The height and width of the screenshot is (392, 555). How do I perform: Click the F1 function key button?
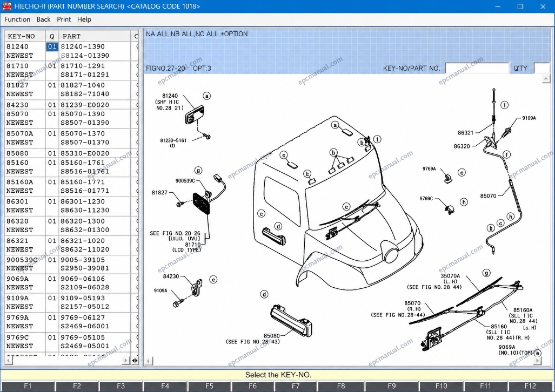pyautogui.click(x=28, y=386)
